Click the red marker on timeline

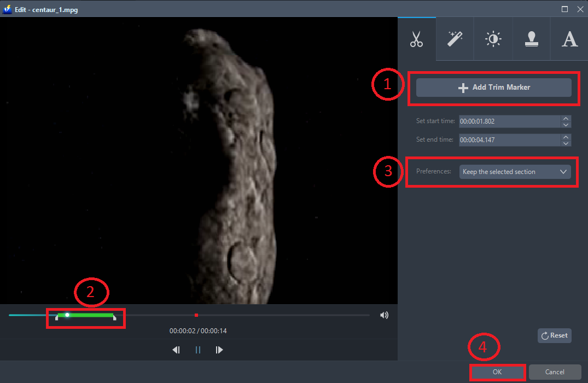click(x=196, y=315)
